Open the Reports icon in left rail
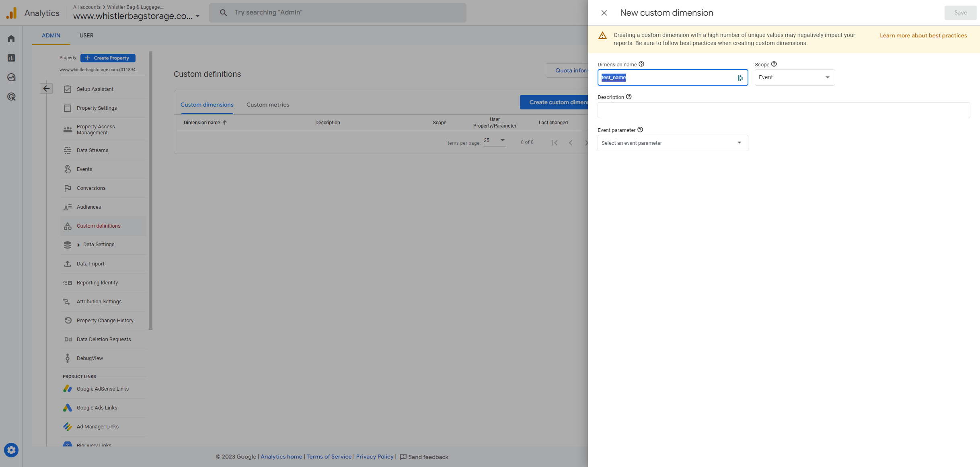This screenshot has height=467, width=980. 11,58
